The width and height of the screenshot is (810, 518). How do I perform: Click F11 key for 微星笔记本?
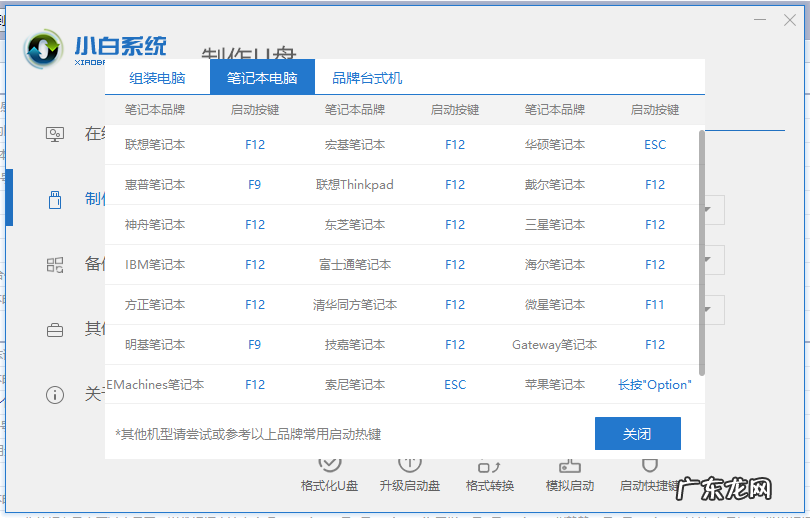pos(655,305)
